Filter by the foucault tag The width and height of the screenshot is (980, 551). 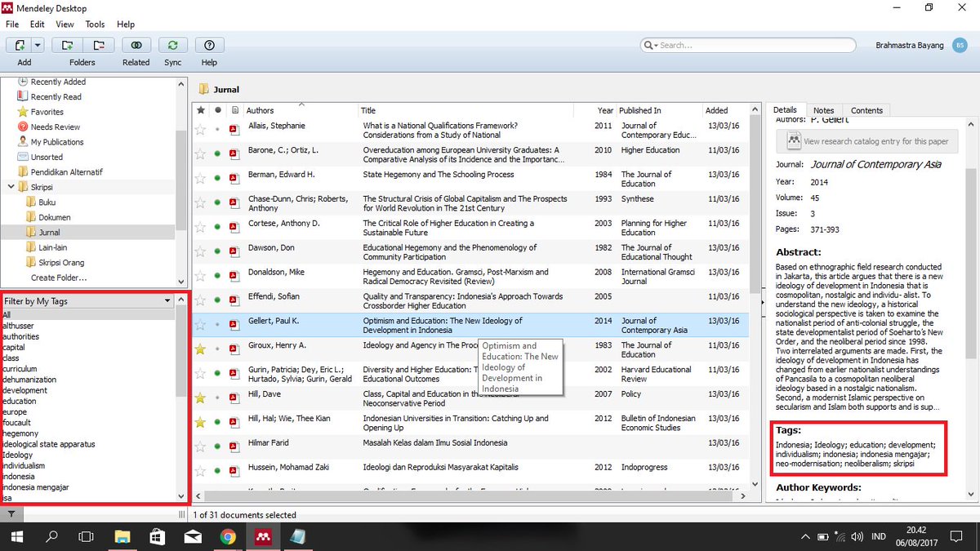(x=16, y=423)
